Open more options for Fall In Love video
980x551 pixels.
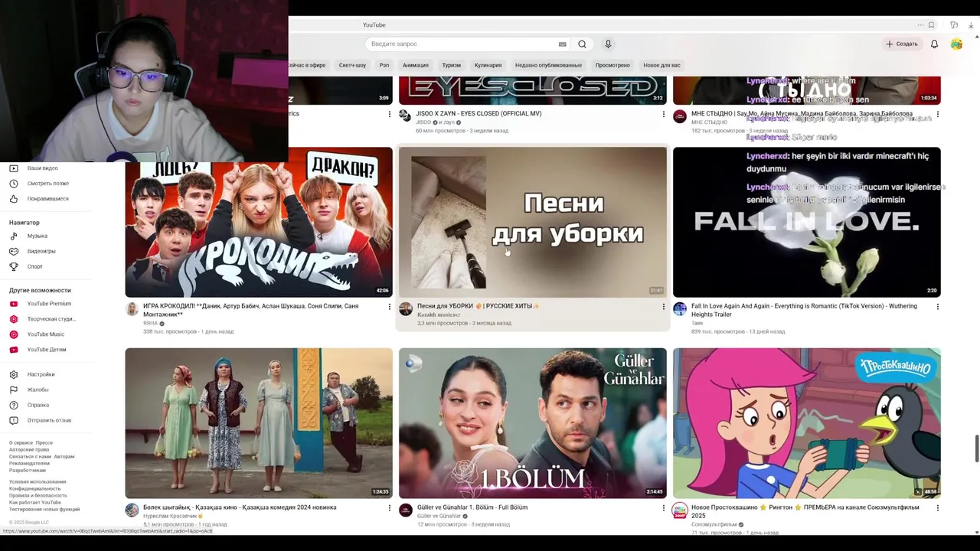[937, 307]
